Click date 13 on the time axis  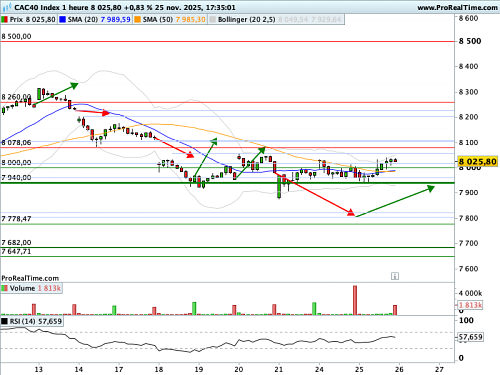tap(39, 369)
